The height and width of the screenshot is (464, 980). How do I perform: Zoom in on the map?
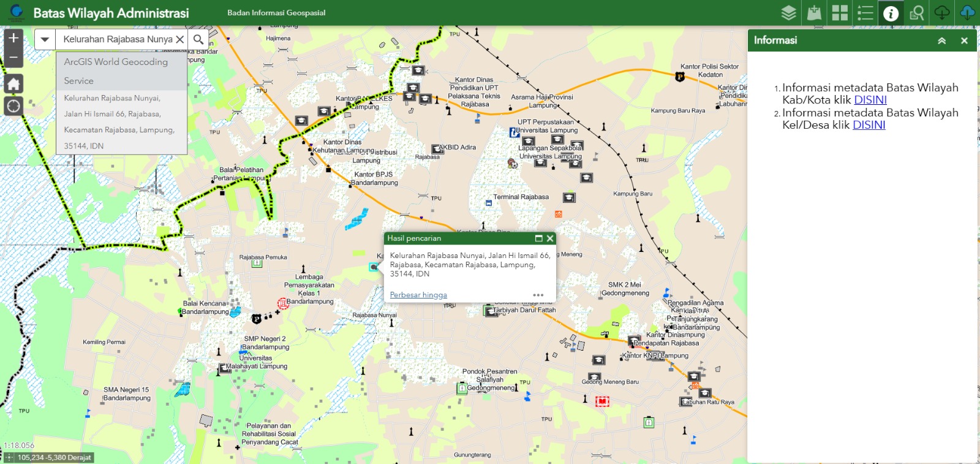point(13,38)
